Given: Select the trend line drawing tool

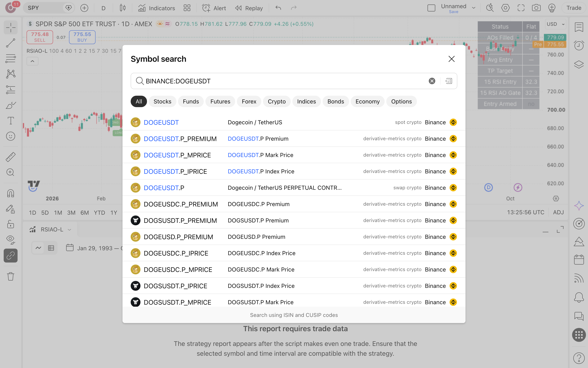Looking at the screenshot, I should coord(11,43).
